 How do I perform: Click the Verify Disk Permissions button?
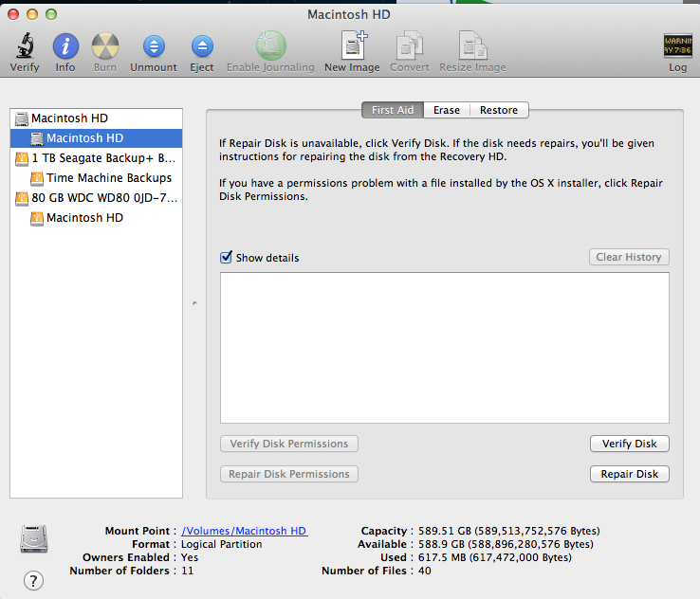click(289, 444)
